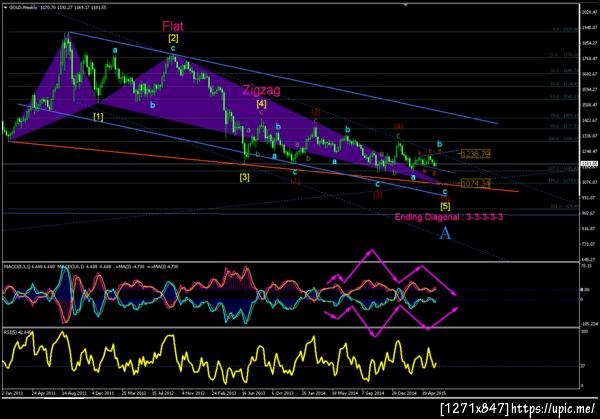Viewport: 600px width, 419px height.
Task: Click the 902.67 value on price scale
Action: click(x=590, y=213)
